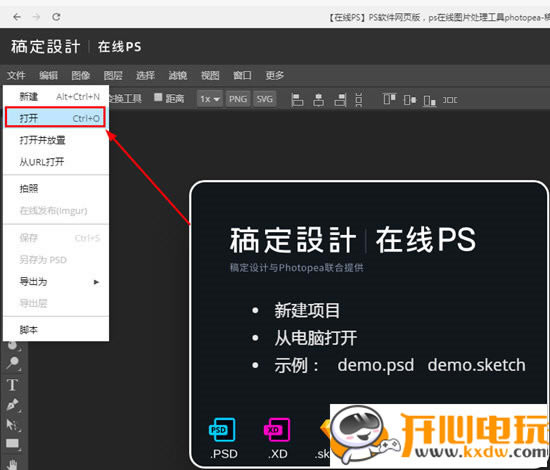Click the align right edges icon
Viewport: 550px width, 470px height.
click(x=340, y=100)
